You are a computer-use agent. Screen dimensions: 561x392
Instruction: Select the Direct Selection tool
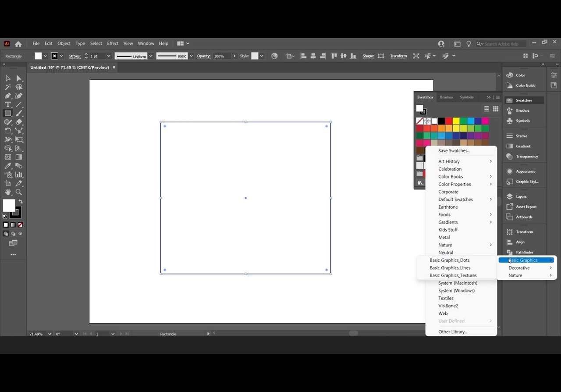coord(19,78)
